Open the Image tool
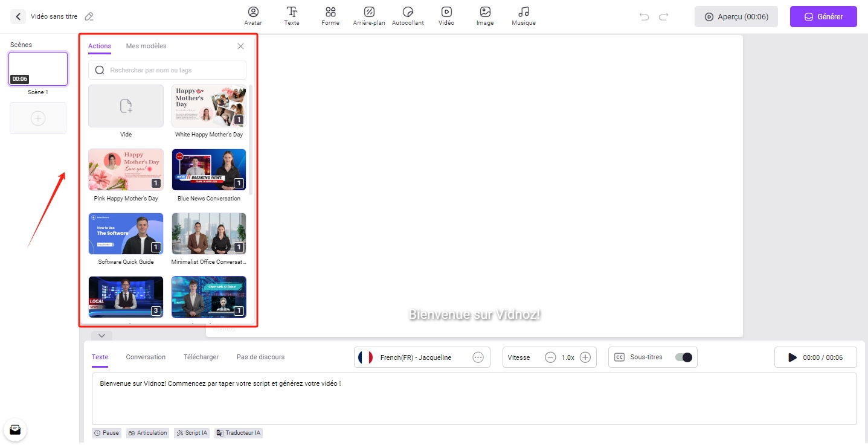 click(485, 16)
